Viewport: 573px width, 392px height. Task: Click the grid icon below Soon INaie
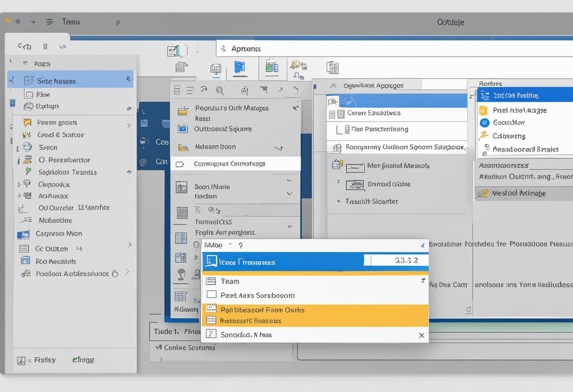[181, 212]
